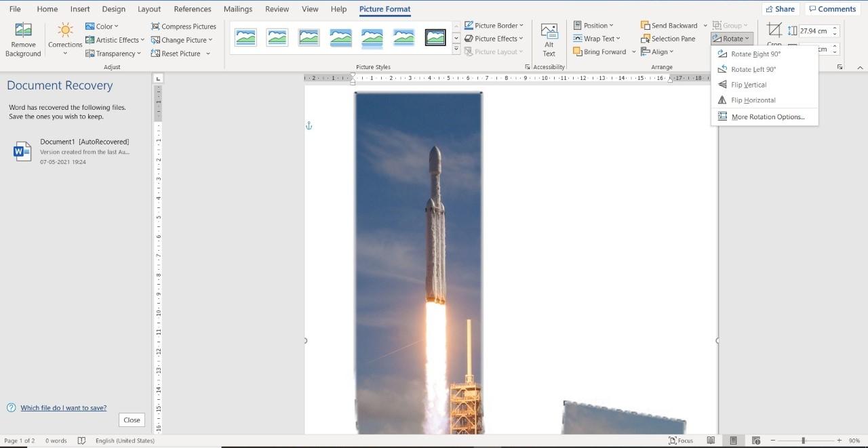Click Bring Forward
This screenshot has width=868, height=448.
(599, 52)
